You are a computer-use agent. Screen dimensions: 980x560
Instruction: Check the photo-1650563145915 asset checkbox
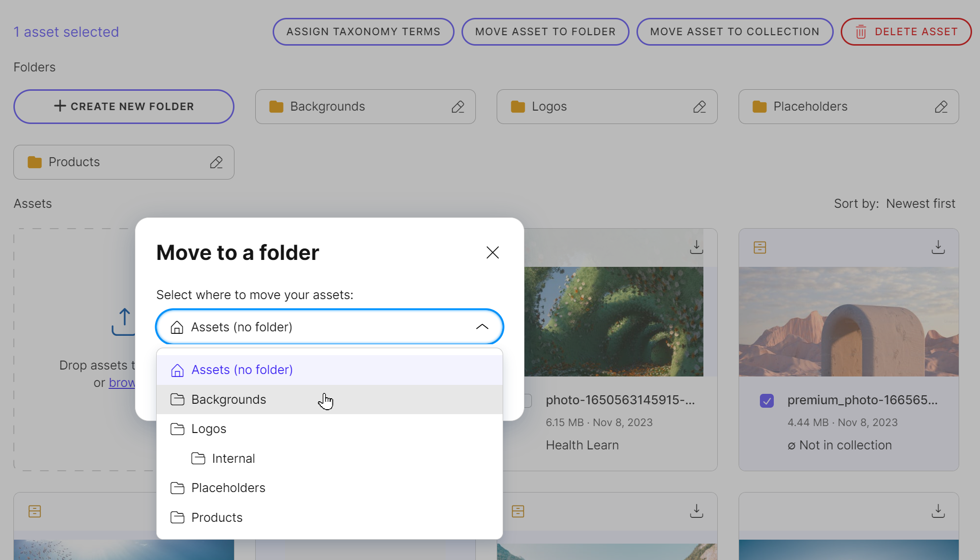pyautogui.click(x=527, y=401)
